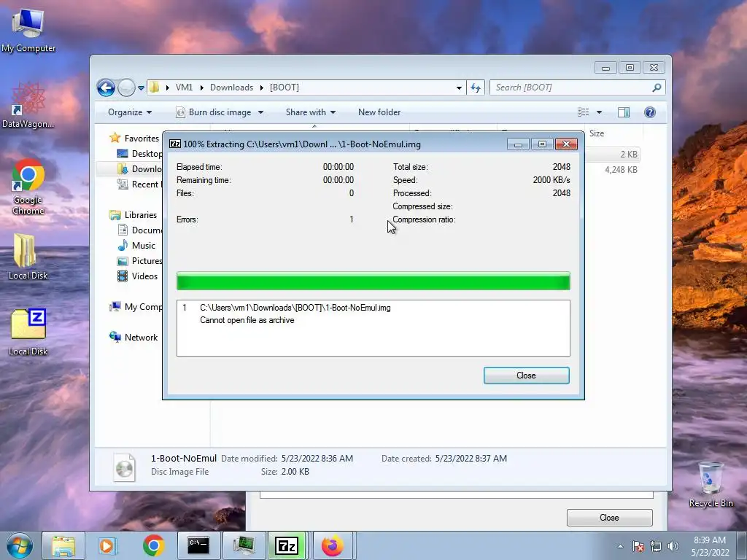Click the green extraction progress bar

pos(373,281)
